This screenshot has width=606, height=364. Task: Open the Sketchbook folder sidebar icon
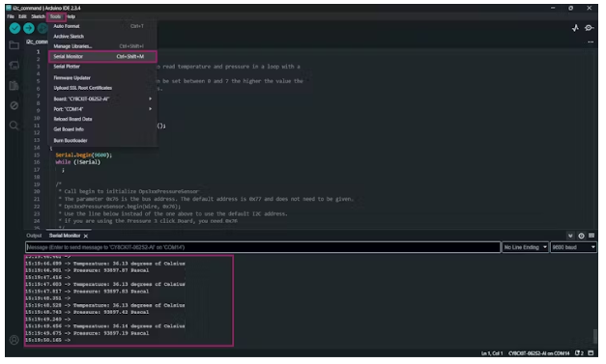(14, 45)
